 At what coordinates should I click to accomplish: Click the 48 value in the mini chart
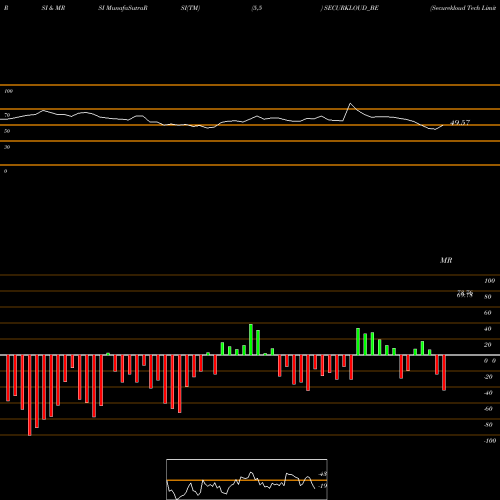323,474
